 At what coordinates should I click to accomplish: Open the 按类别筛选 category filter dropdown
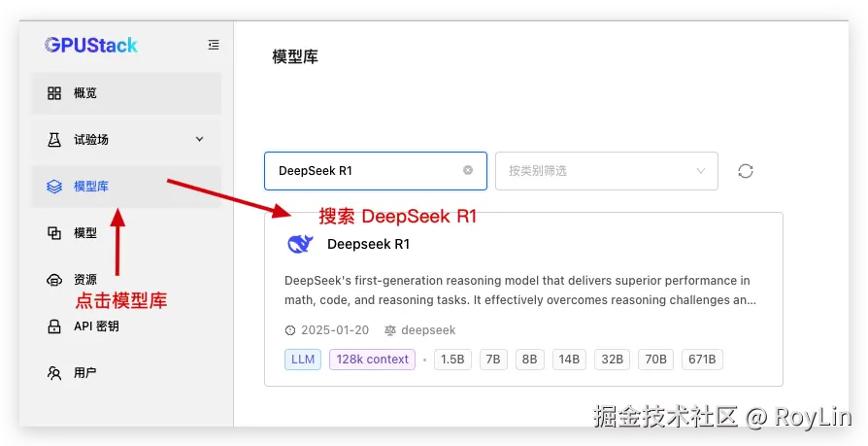tap(607, 171)
